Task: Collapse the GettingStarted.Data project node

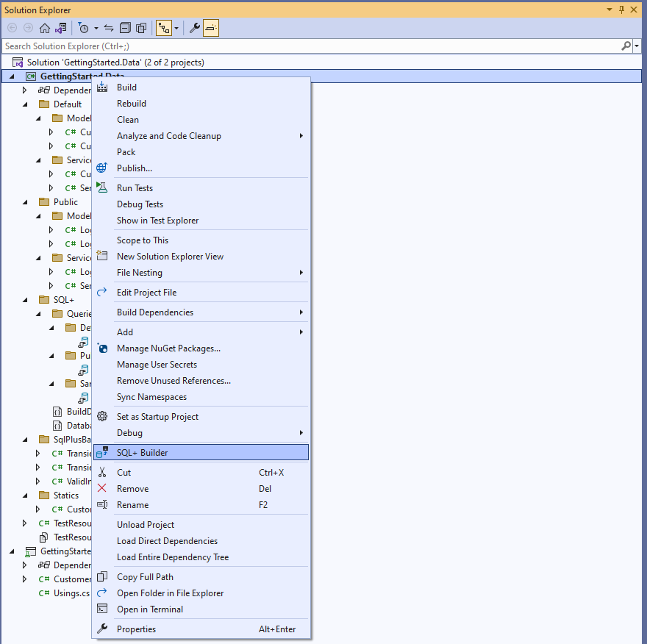Action: coord(12,76)
